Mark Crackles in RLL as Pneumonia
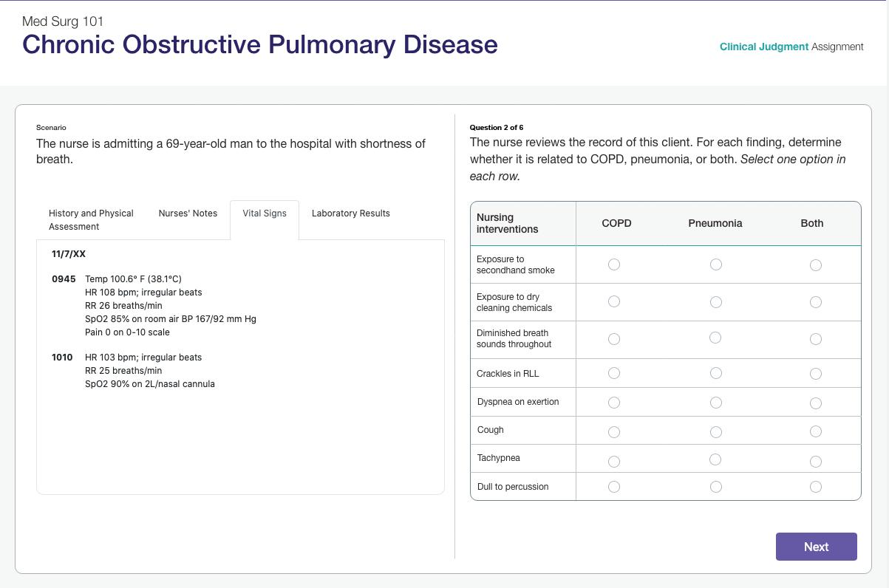 (x=715, y=373)
